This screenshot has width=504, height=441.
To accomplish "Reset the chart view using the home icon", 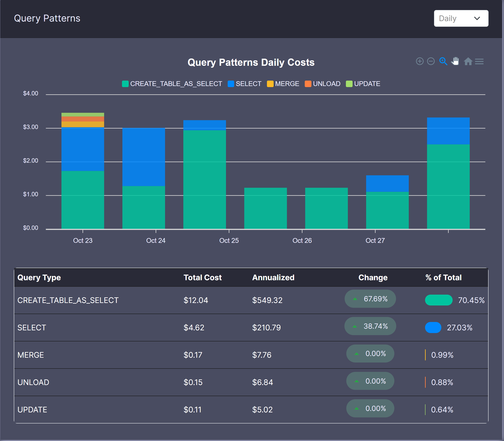I will (468, 61).
